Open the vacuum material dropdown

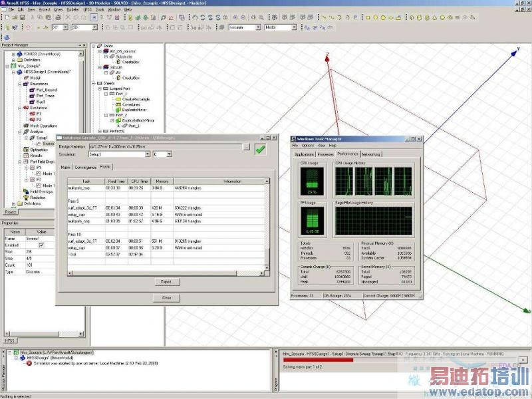(258, 27)
